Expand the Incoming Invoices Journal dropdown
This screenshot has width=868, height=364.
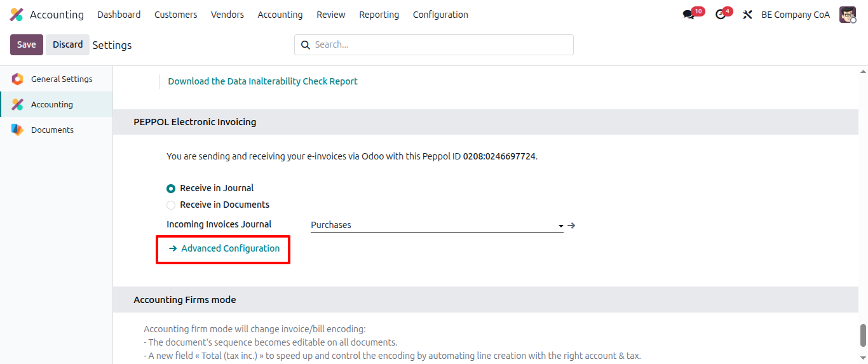tap(560, 226)
